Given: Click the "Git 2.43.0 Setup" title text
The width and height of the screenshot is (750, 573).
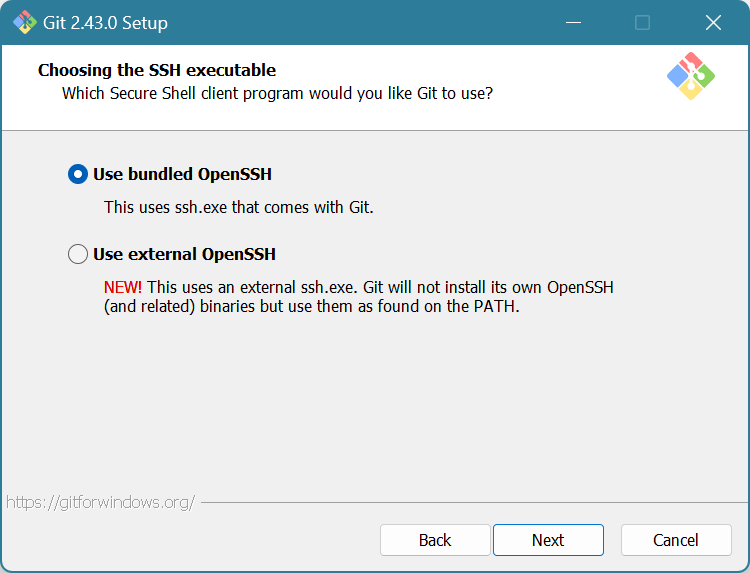Looking at the screenshot, I should (106, 22).
